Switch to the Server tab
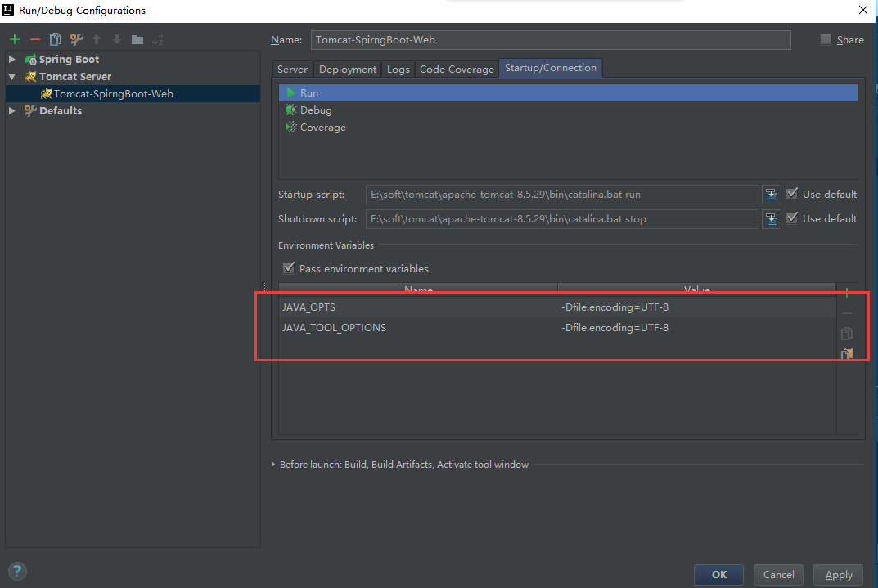878x588 pixels. [292, 69]
